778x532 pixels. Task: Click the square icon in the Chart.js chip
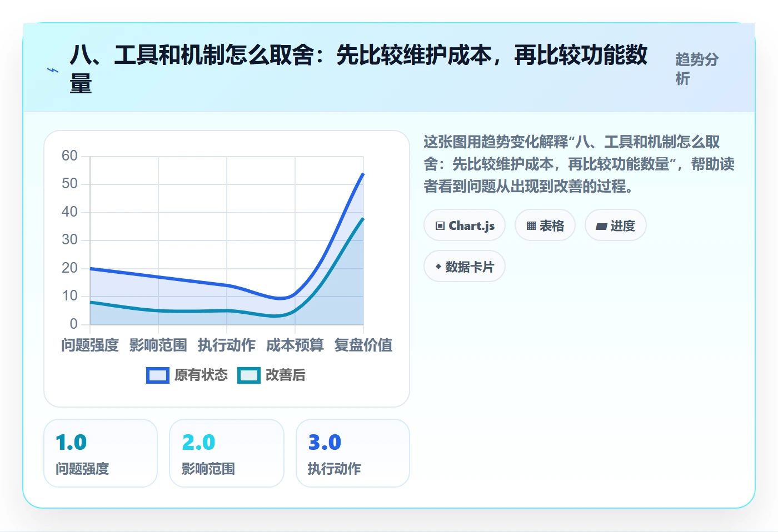coord(440,226)
